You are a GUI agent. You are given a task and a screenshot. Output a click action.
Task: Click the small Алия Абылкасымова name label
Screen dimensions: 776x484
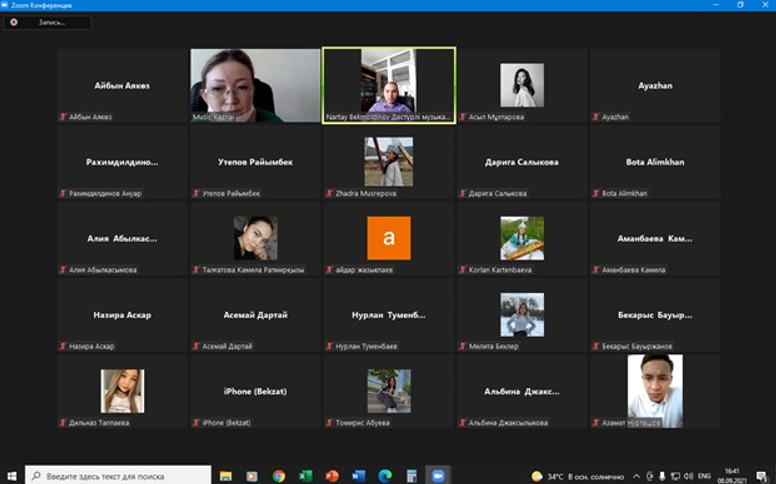pyautogui.click(x=102, y=270)
